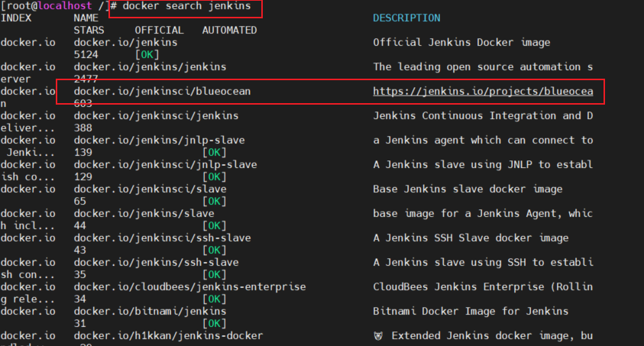
Task: Click the automated [OK] beside 129 stars
Action: [x=215, y=177]
